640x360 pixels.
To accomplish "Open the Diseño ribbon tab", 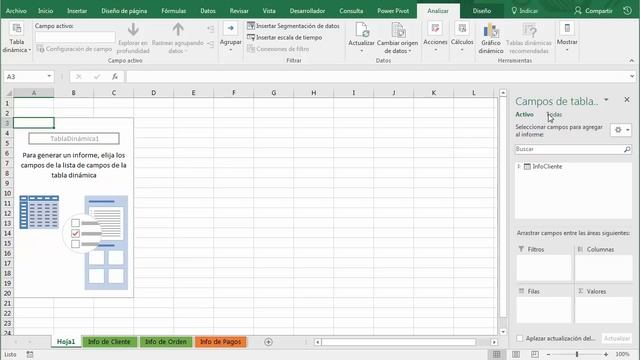I will [482, 11].
